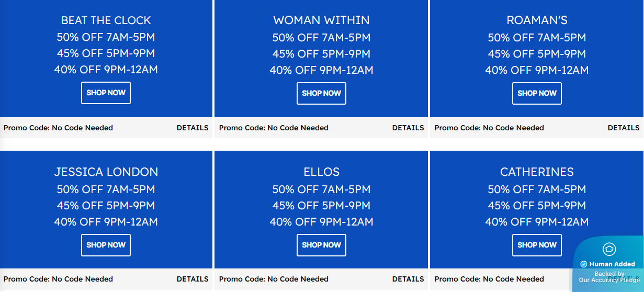Expand Details for Beat The Clock offer

click(193, 128)
